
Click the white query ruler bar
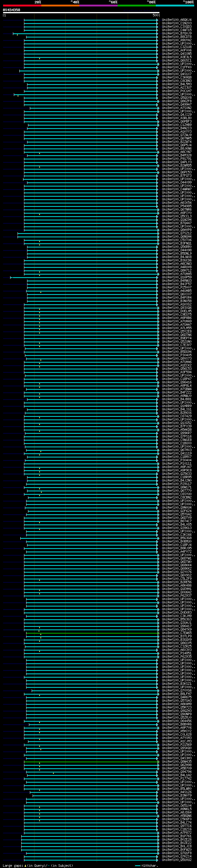click(81, 12)
